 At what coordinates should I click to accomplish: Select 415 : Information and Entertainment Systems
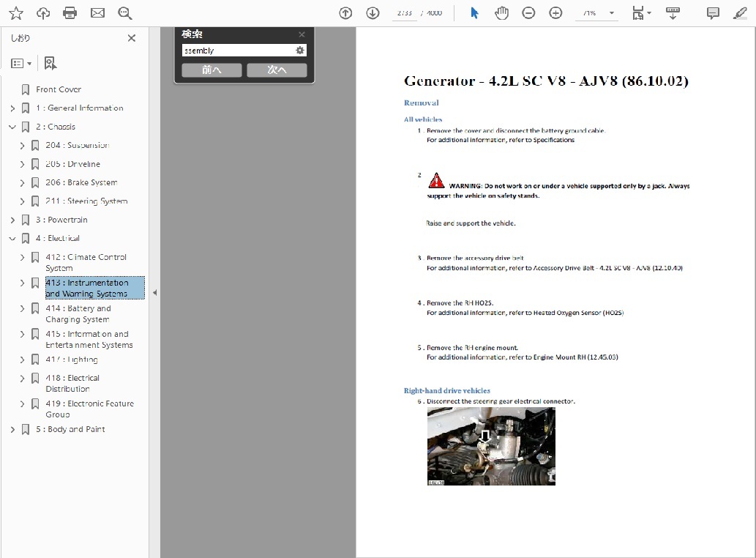tap(89, 340)
